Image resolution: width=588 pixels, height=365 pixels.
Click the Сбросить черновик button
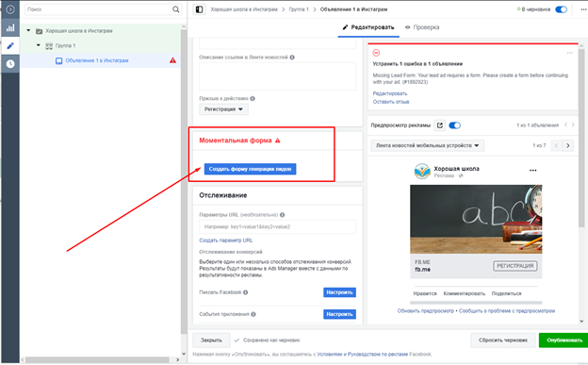pyautogui.click(x=503, y=340)
